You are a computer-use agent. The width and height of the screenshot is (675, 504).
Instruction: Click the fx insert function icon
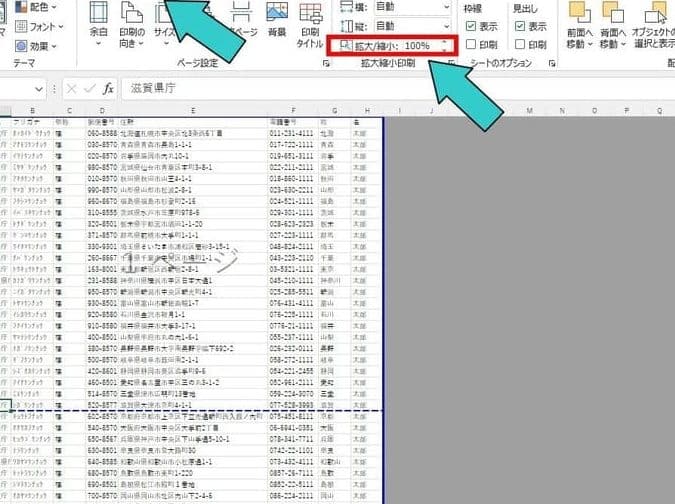[x=108, y=88]
